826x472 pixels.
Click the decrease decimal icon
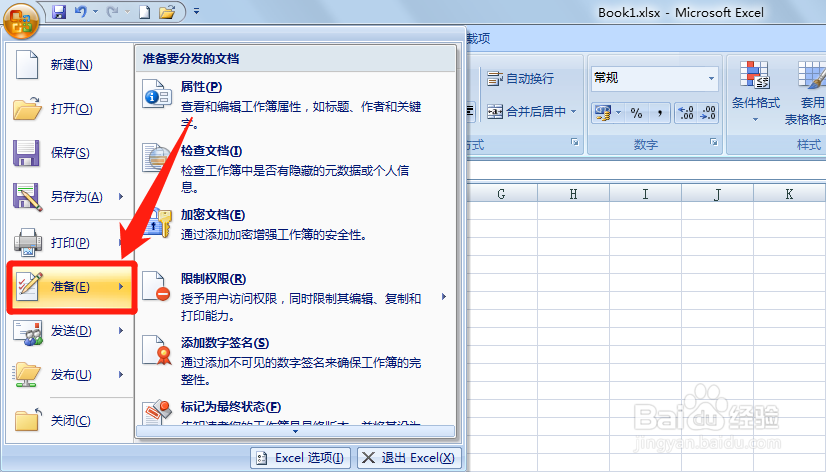pos(707,113)
